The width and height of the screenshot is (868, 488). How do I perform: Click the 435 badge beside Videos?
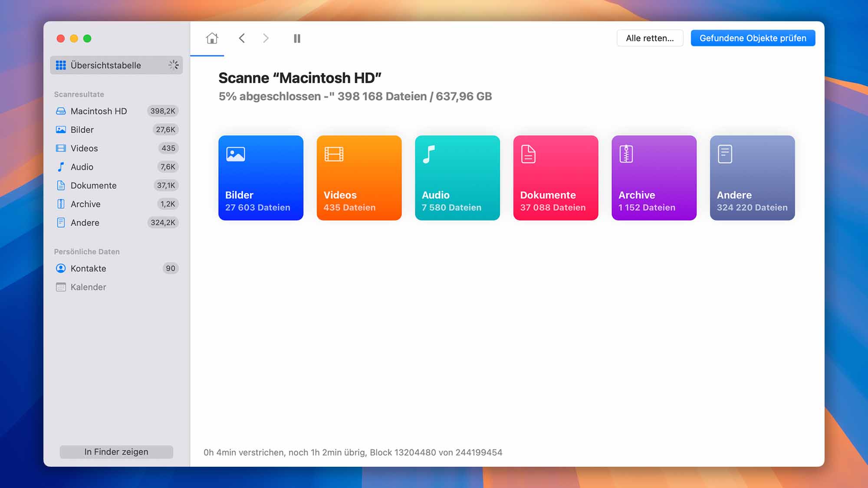click(x=168, y=148)
